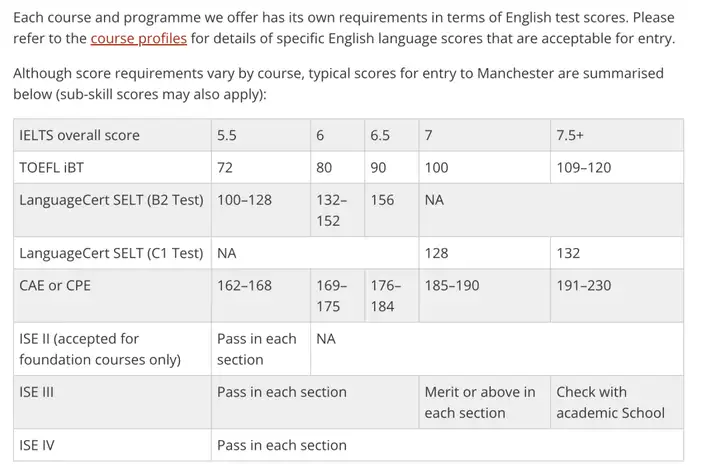Click the LanguageCert SELT (C1 Test) label
720x475 pixels.
(x=112, y=253)
